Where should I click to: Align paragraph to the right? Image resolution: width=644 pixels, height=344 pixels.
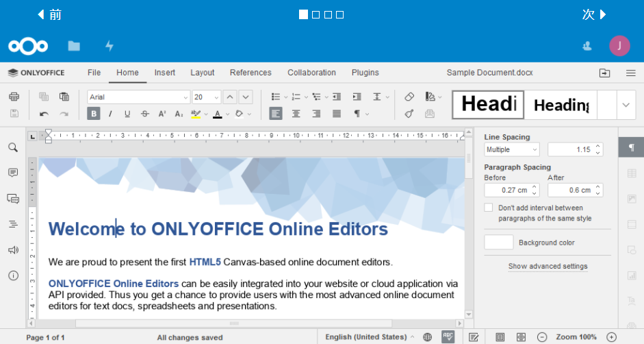316,114
